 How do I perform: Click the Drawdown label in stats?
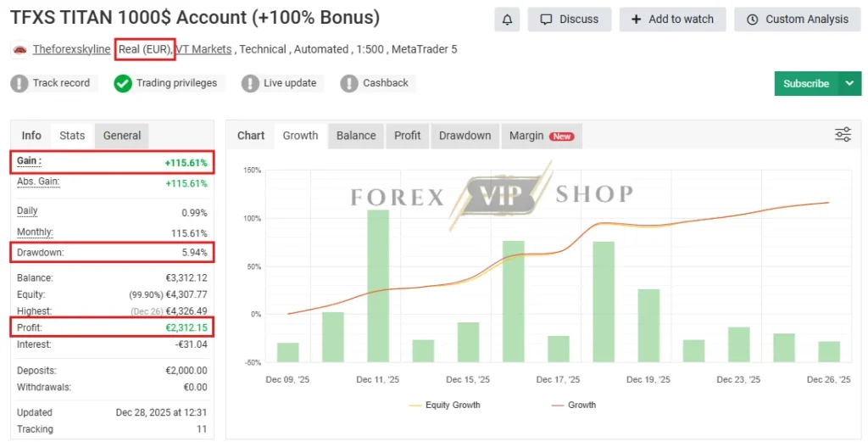coord(40,253)
